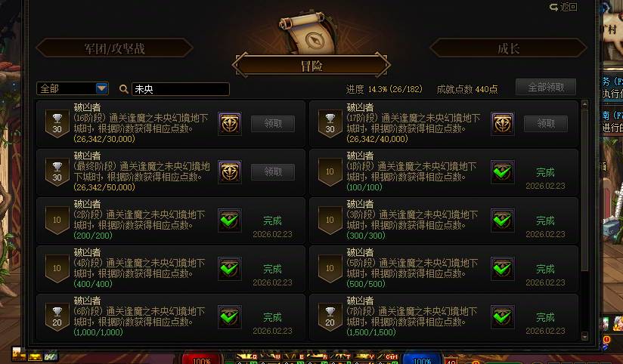This screenshot has height=364, width=623.
Task: Click the trophy badge of 6阶段 achievement
Action: click(57, 317)
